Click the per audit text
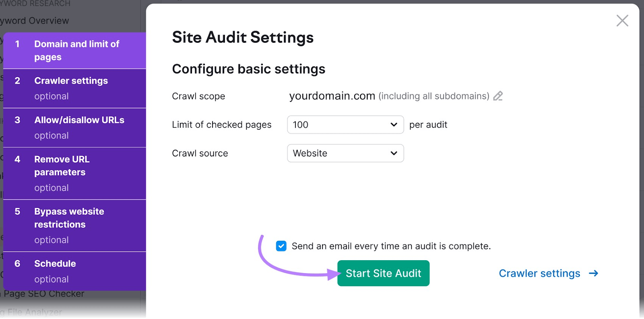 428,125
